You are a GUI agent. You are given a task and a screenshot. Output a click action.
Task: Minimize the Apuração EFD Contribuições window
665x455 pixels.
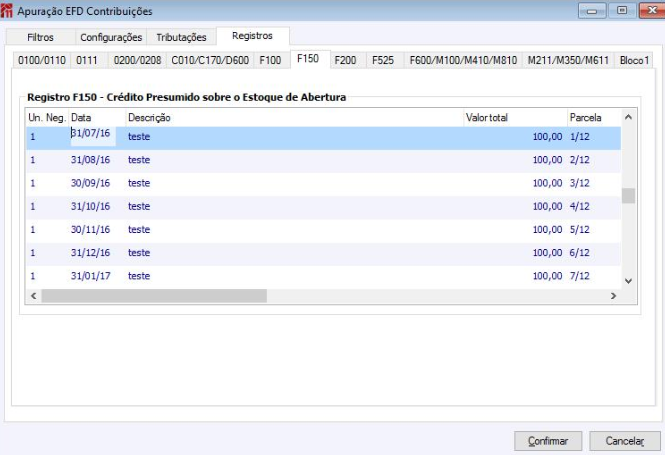click(592, 11)
